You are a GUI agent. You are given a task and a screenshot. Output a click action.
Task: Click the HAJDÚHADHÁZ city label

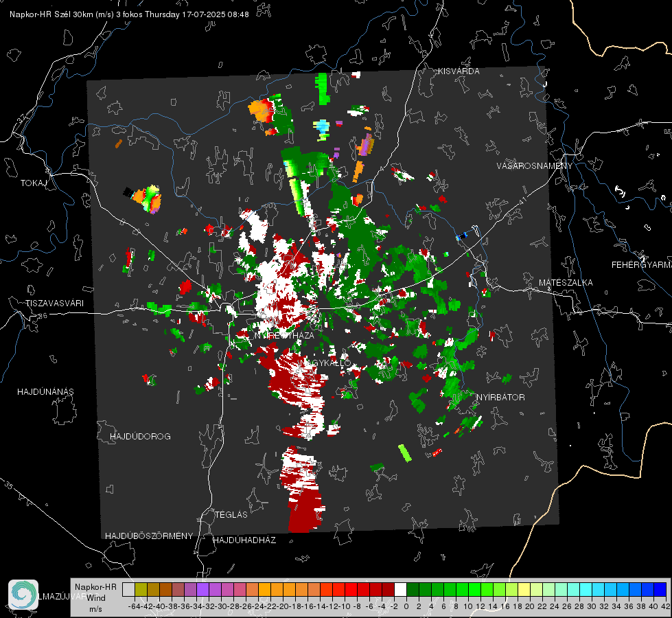[x=244, y=540]
